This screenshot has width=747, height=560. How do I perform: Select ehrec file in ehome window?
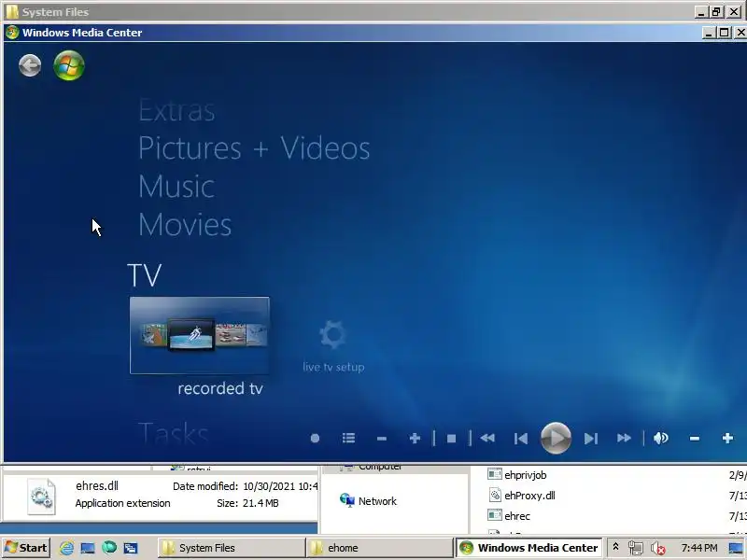tap(517, 516)
